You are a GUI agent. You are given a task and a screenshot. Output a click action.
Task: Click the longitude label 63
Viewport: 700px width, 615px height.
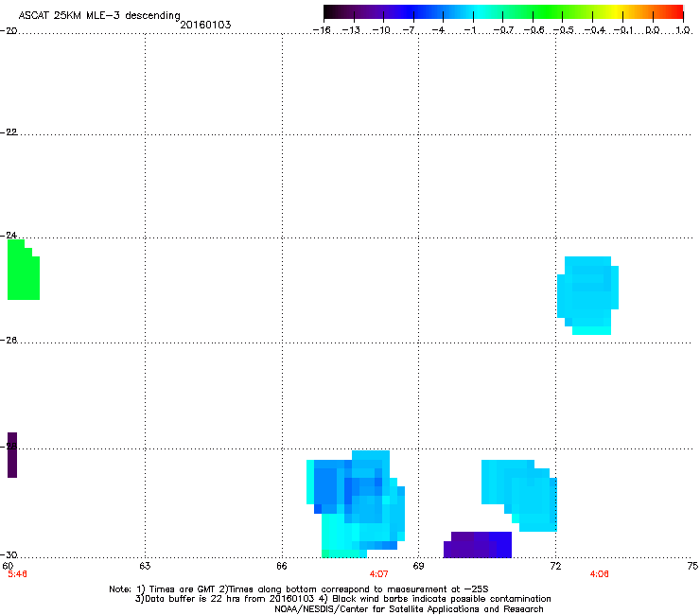coord(145,566)
